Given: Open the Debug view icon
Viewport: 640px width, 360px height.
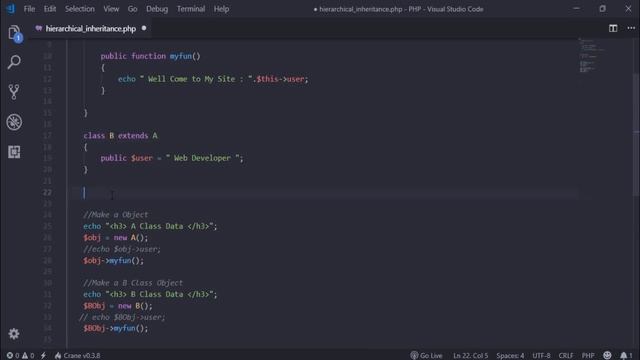Looking at the screenshot, I should tap(14, 122).
